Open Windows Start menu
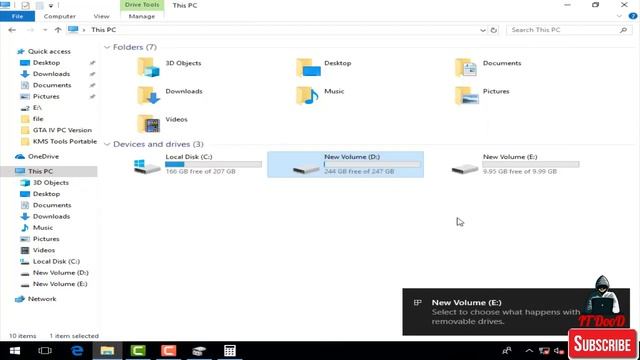 tap(15, 351)
